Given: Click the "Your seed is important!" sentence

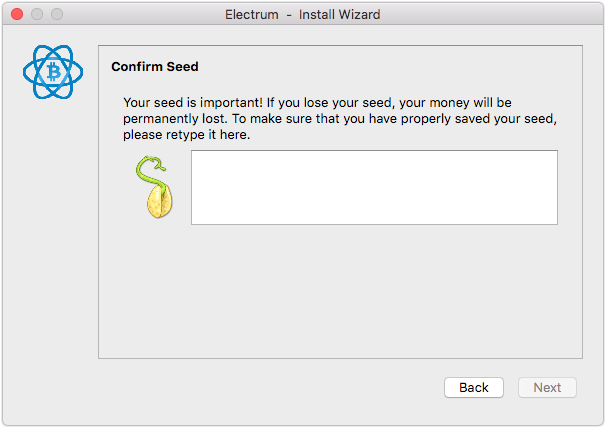Looking at the screenshot, I should click(x=193, y=103).
